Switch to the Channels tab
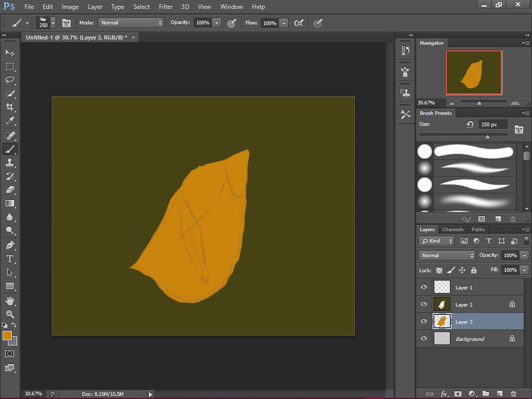Viewport: 532px width, 399px height. (453, 229)
